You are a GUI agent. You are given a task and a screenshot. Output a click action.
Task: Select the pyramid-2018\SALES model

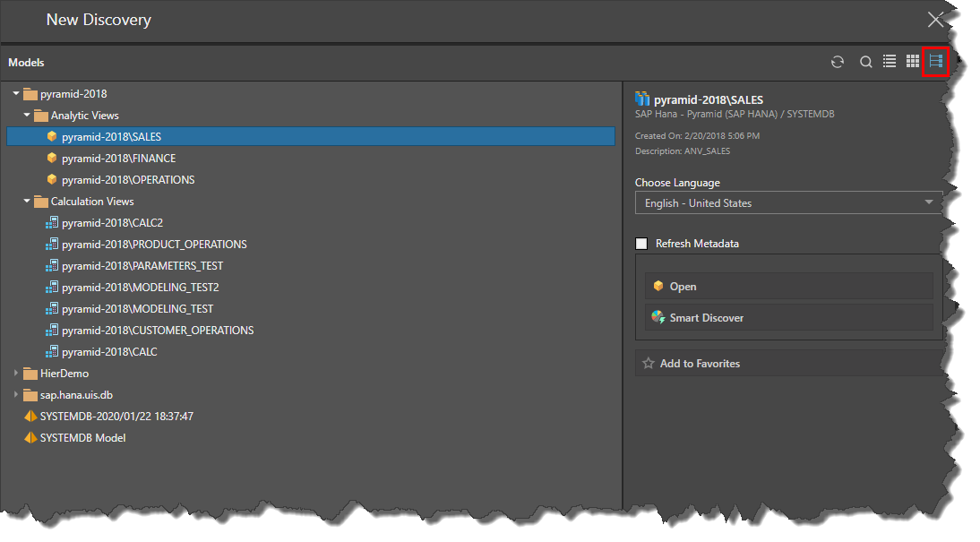tap(311, 136)
